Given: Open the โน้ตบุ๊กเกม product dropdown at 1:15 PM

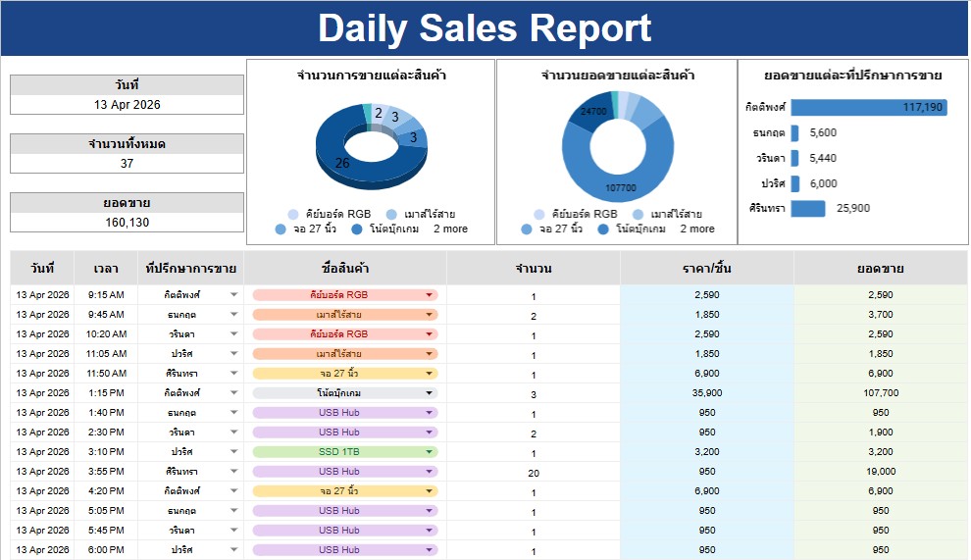Looking at the screenshot, I should [x=430, y=393].
